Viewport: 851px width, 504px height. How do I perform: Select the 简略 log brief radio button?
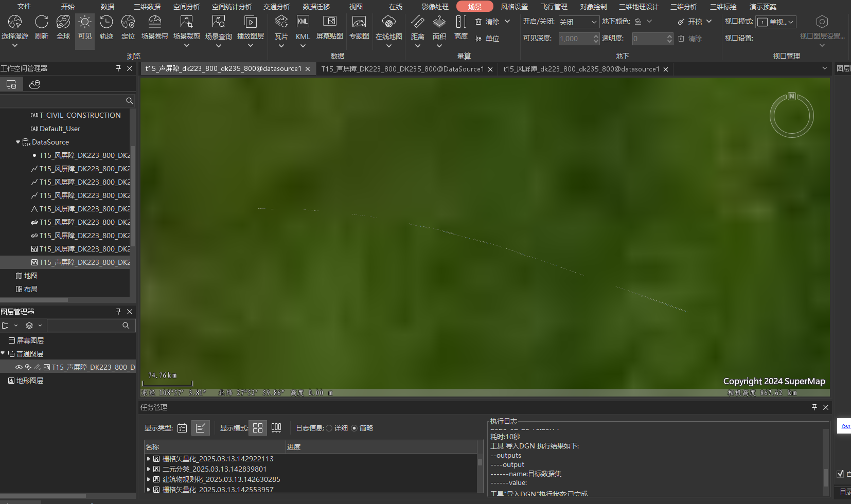pos(354,428)
